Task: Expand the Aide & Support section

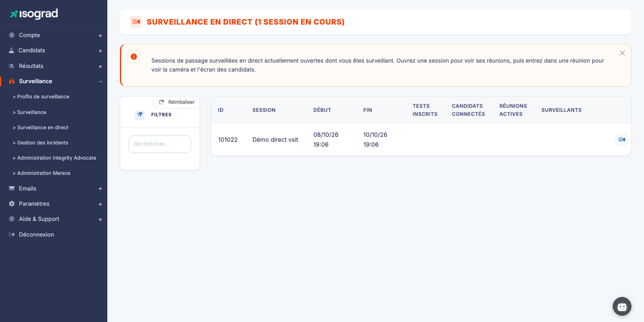Action: (x=100, y=220)
